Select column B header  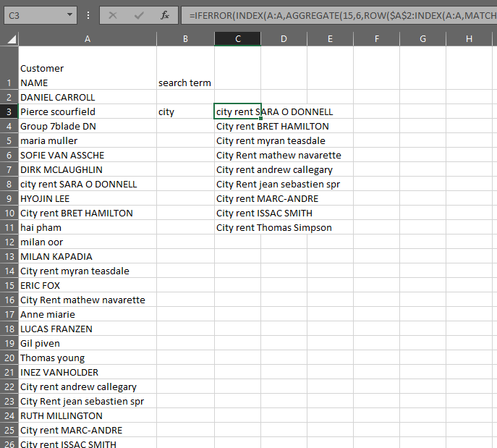[x=185, y=39]
